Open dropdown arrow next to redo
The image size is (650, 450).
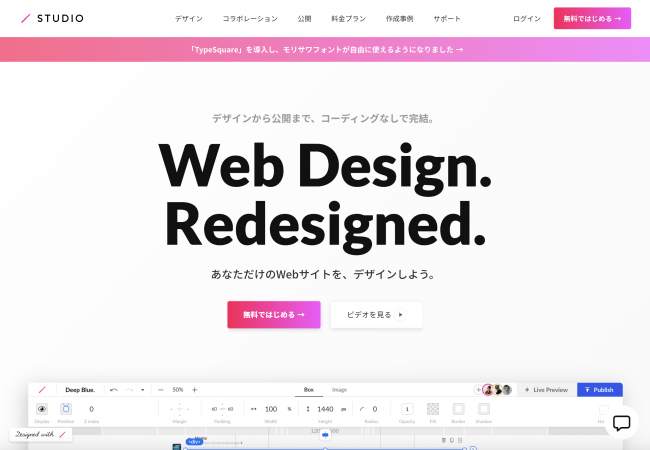142,389
